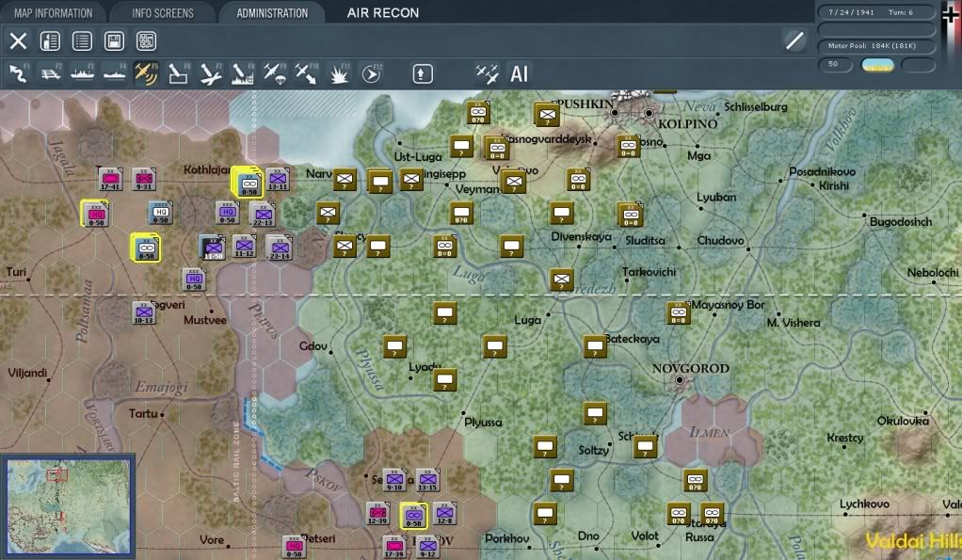
Task: Select the purple infantry unit 9-10
Action: (394, 480)
